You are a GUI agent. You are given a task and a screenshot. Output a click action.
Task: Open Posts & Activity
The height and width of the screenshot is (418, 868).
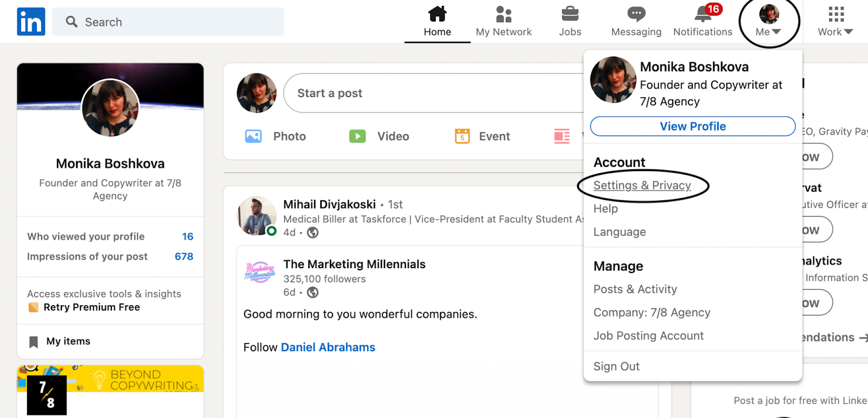(x=635, y=289)
